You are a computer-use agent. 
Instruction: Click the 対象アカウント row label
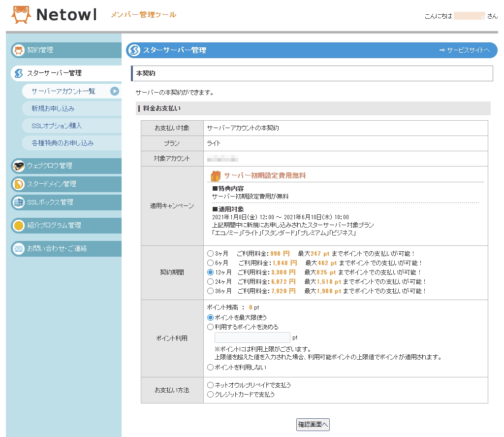coord(172,159)
